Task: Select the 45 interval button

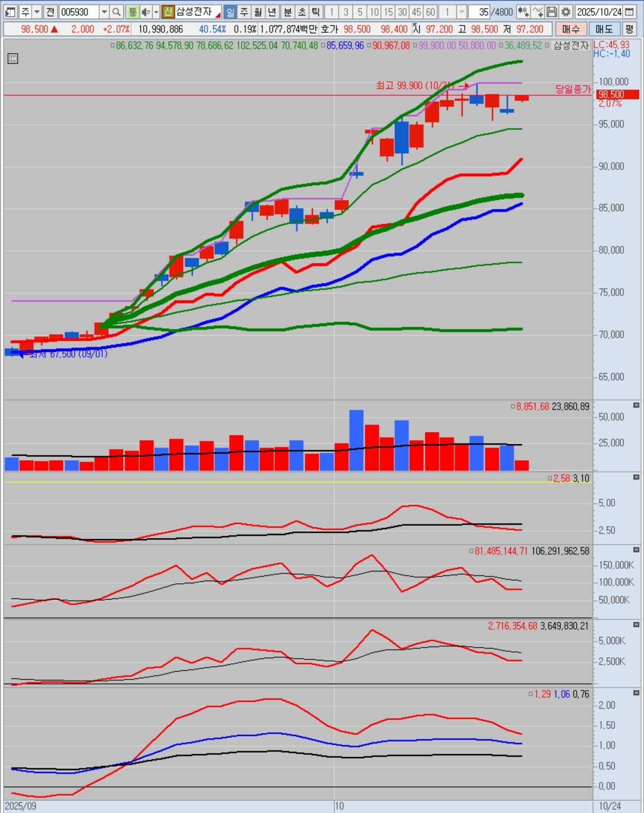Action: pos(417,12)
